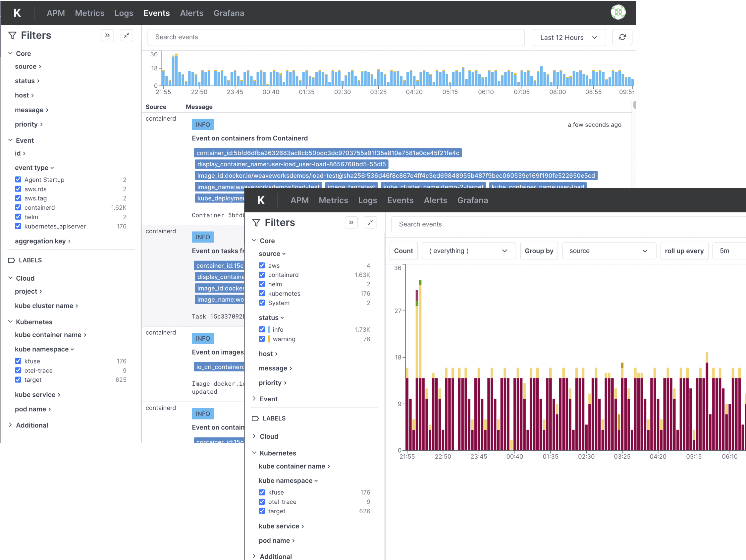Image resolution: width=746 pixels, height=560 pixels.
Task: Uncheck the warning status filter
Action: pos(262,339)
